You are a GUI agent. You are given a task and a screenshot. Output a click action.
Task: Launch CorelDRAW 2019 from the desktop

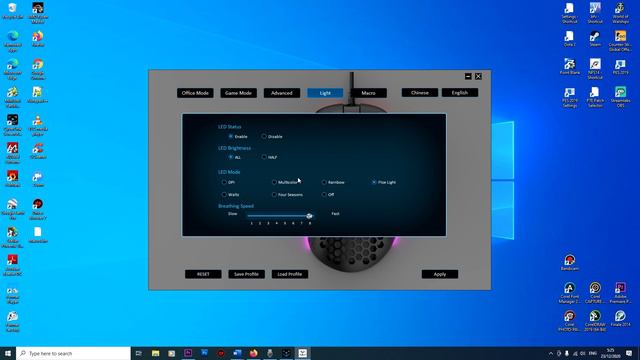coord(595,320)
